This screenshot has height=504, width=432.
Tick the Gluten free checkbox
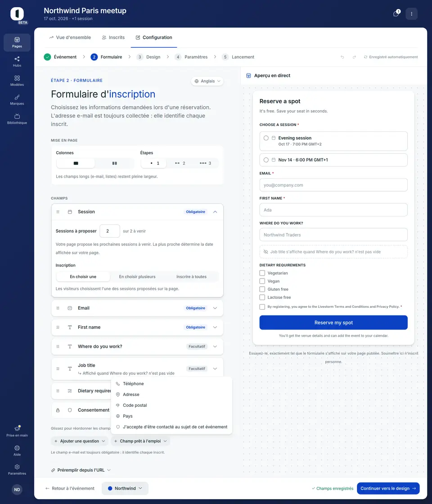click(x=262, y=289)
